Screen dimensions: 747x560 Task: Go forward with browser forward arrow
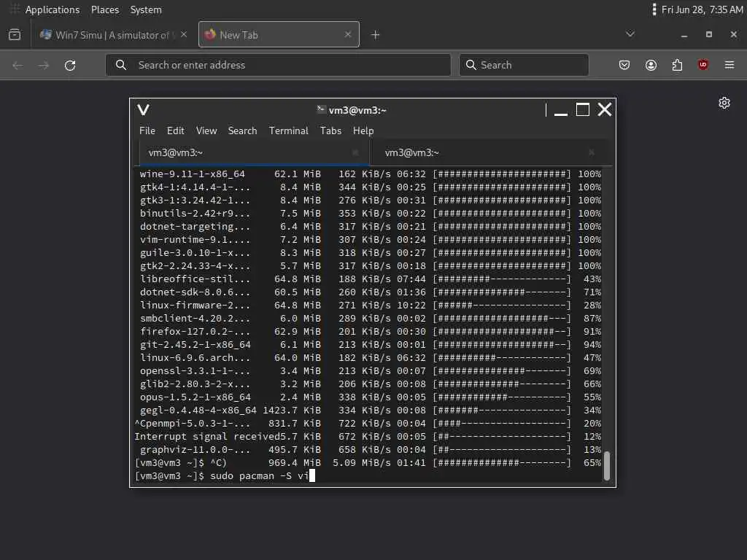point(44,65)
